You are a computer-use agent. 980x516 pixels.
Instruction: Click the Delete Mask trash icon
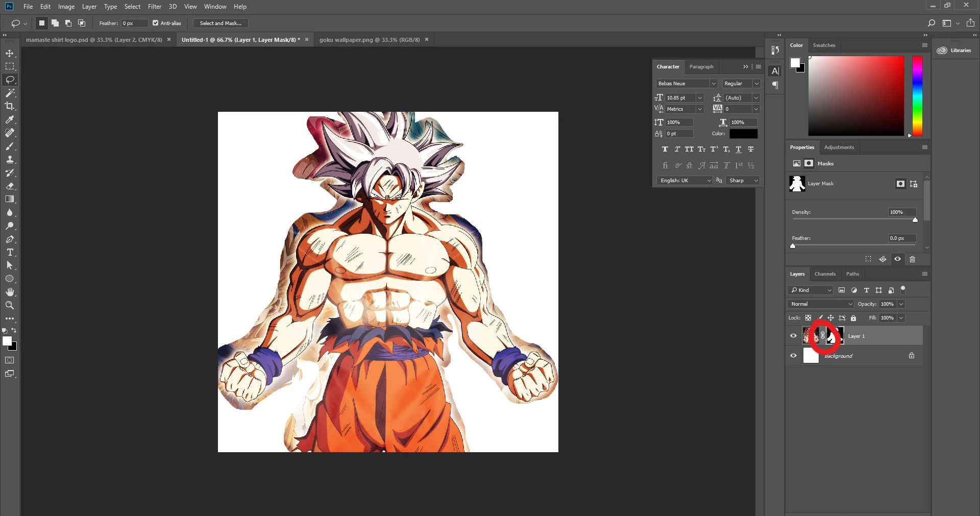912,259
